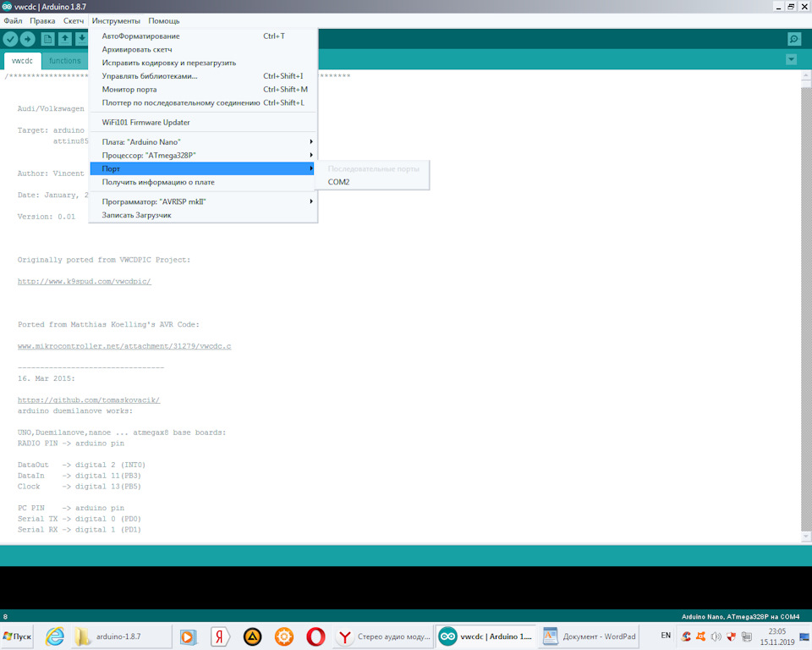This screenshot has height=650, width=812.
Task: Expand the Программатор AVRISP mkII submenu
Action: pyautogui.click(x=203, y=201)
